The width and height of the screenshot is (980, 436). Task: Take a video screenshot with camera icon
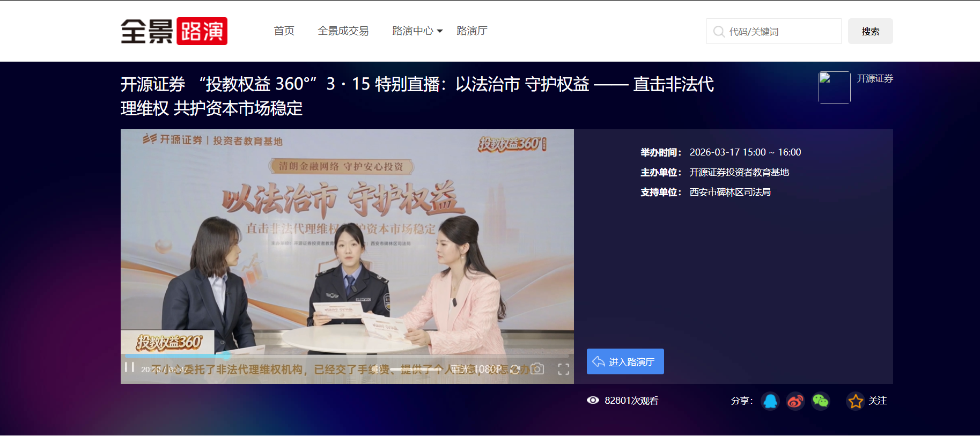tap(537, 369)
